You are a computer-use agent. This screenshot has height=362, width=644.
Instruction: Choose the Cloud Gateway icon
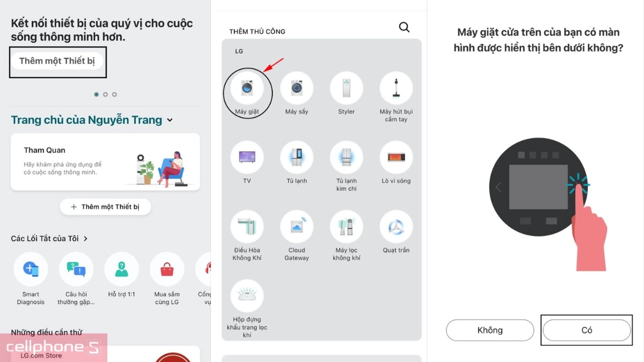click(x=297, y=227)
